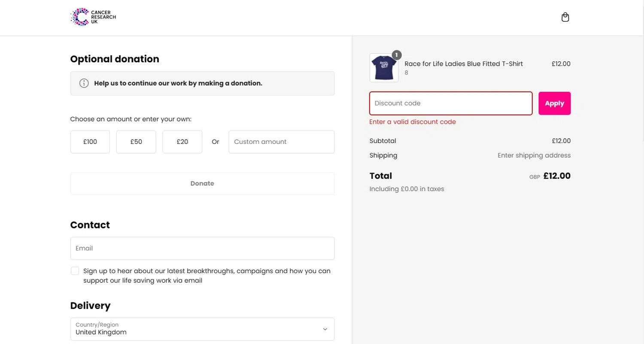Click the 'Enter a valid discount code' error text
Viewport: 644px width, 344px height.
[412, 122]
